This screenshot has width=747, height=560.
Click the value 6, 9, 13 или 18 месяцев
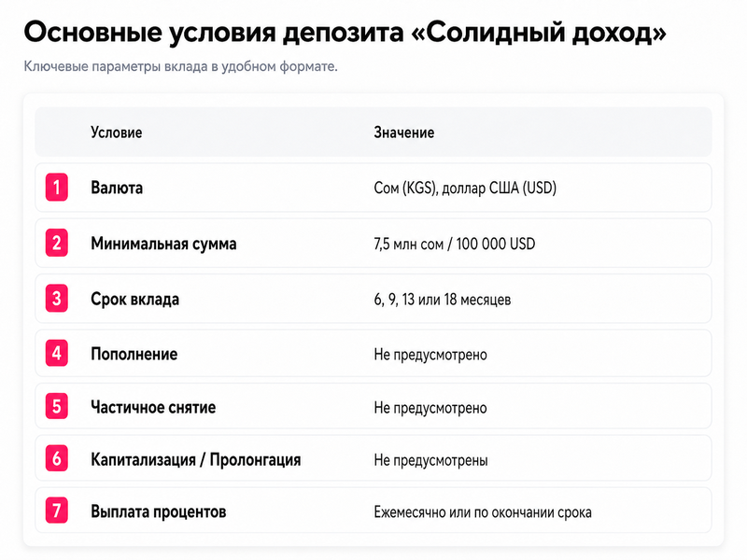pyautogui.click(x=443, y=300)
